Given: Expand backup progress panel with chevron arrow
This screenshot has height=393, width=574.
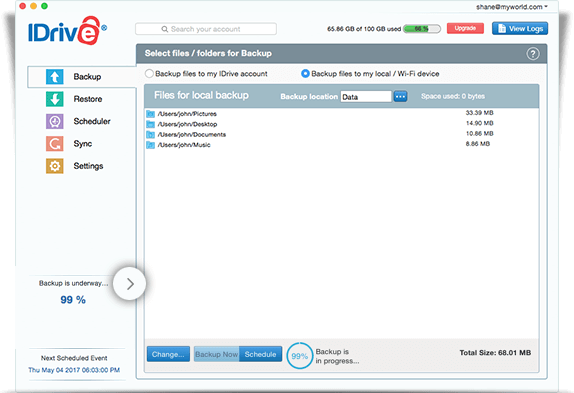Looking at the screenshot, I should pyautogui.click(x=130, y=284).
